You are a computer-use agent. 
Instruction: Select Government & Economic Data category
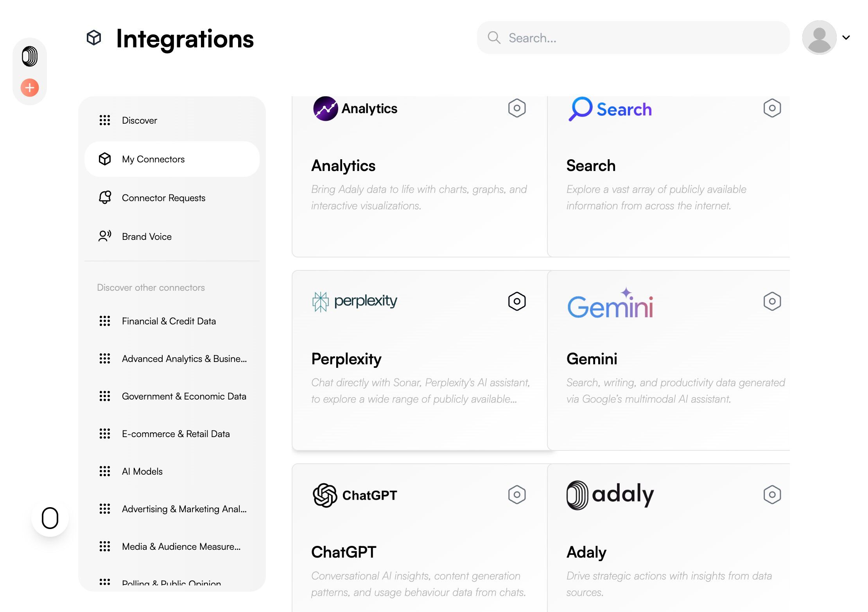(184, 396)
